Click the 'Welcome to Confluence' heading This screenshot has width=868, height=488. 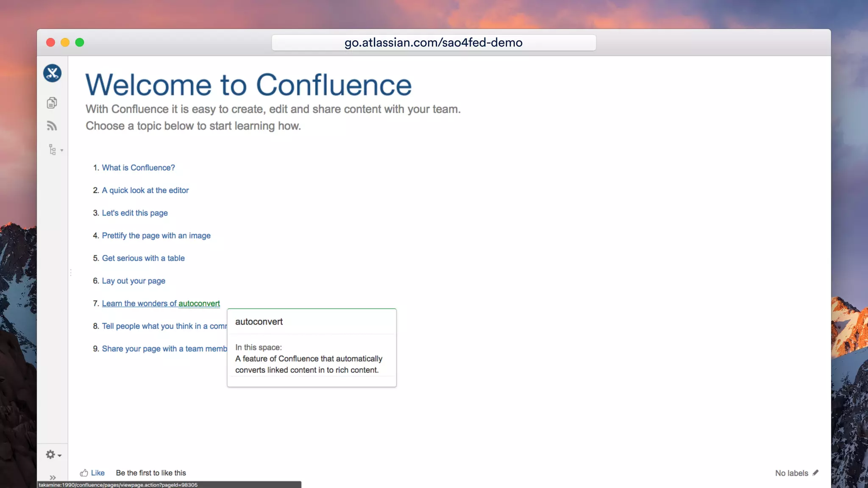tap(248, 85)
